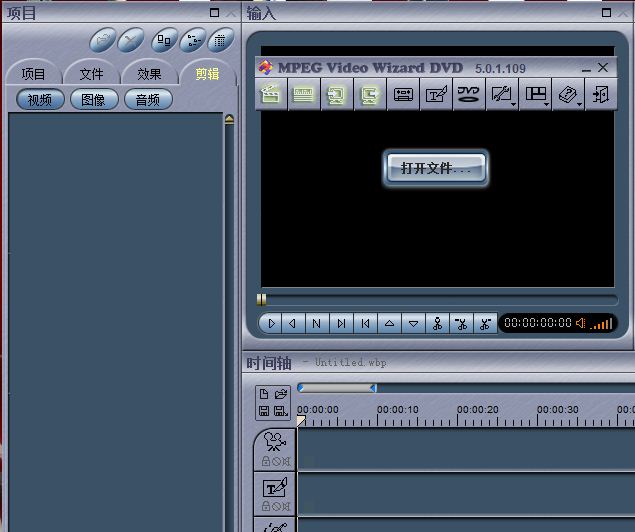Save the timeline project

point(264,411)
